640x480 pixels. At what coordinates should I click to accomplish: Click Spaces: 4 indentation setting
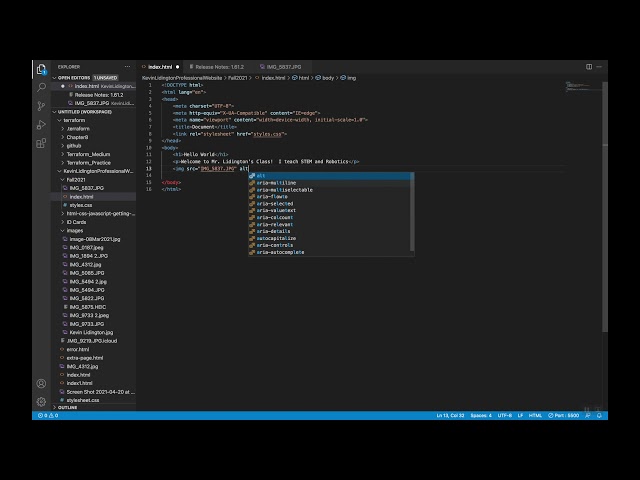[x=481, y=416]
